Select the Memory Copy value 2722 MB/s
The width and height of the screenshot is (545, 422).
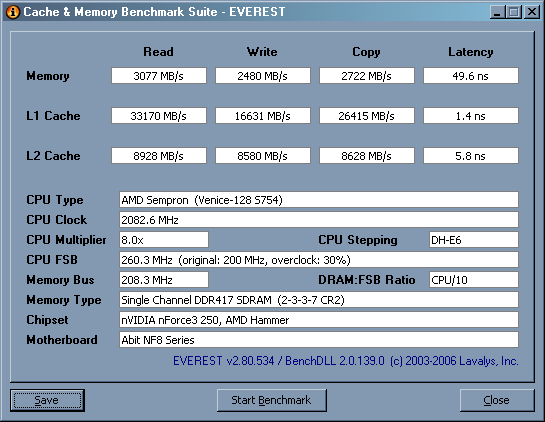click(x=367, y=76)
